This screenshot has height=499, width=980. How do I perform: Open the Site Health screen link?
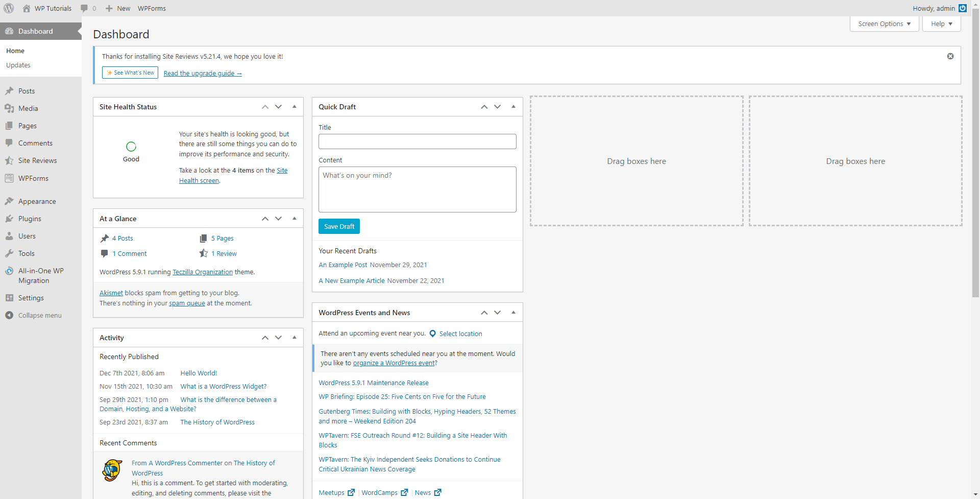(x=233, y=176)
